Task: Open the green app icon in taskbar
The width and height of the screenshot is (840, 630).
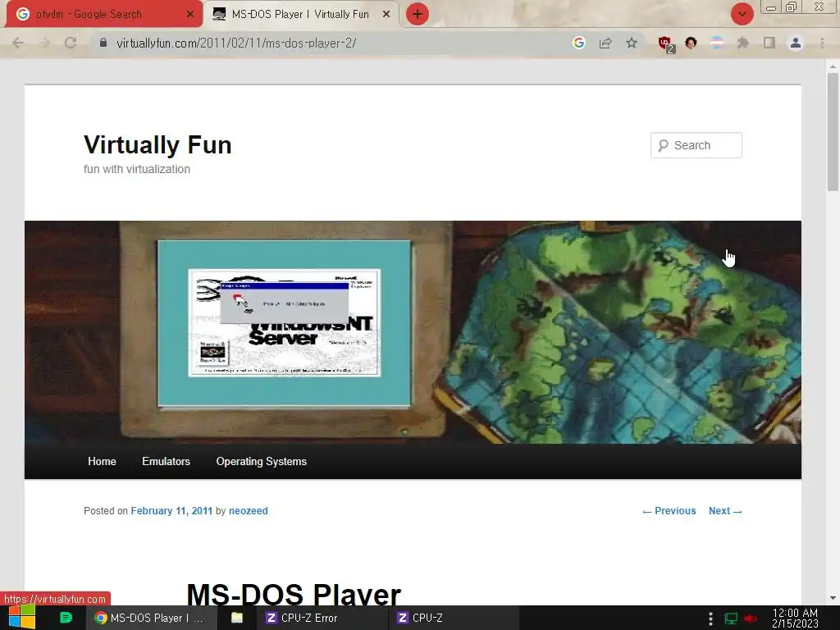Action: tap(66, 618)
